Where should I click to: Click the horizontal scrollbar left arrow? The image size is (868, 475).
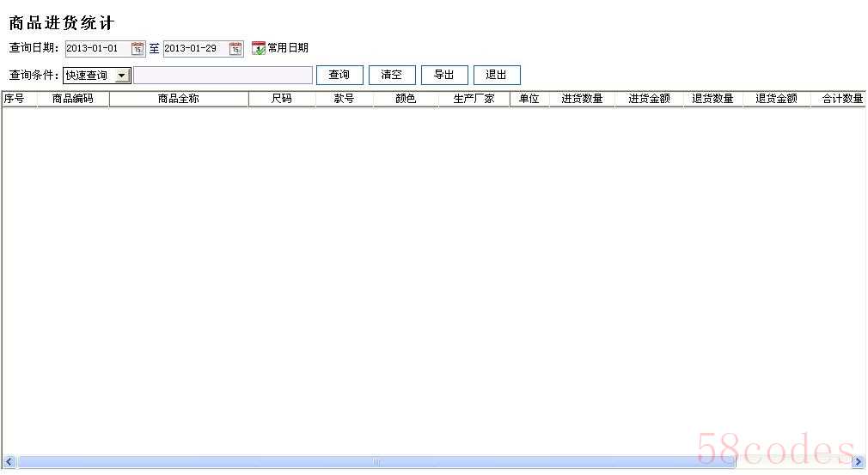click(9, 462)
